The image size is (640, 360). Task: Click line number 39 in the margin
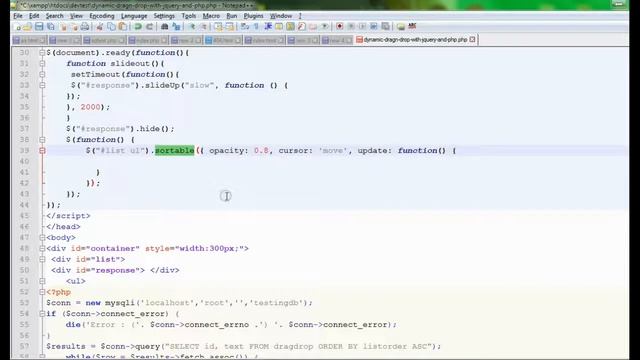[x=24, y=151]
